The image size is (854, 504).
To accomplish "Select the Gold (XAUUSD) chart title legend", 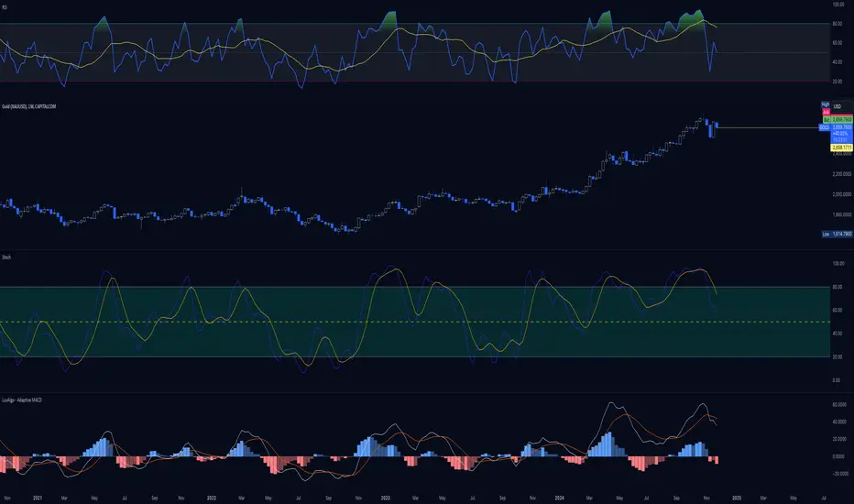I will (x=29, y=106).
